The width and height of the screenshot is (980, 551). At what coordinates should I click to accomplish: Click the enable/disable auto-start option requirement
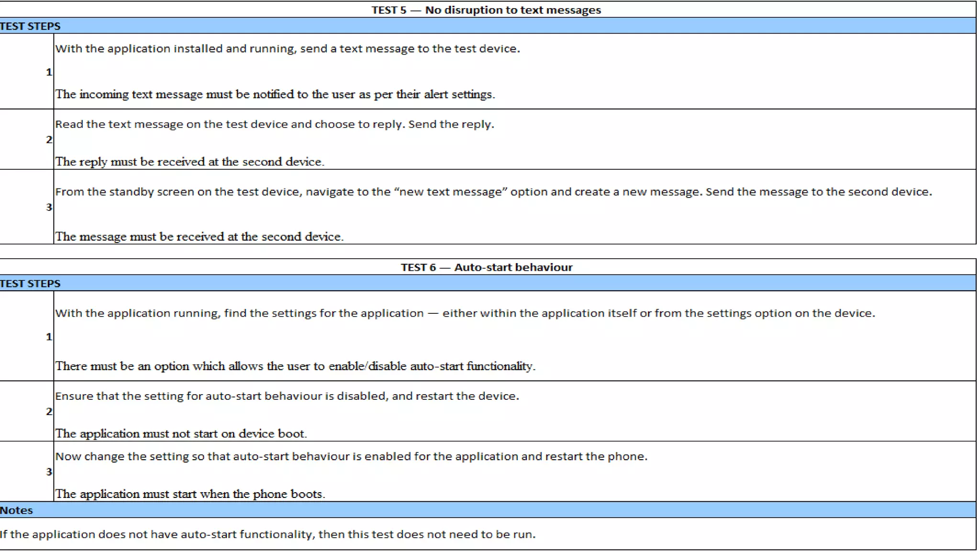click(295, 366)
